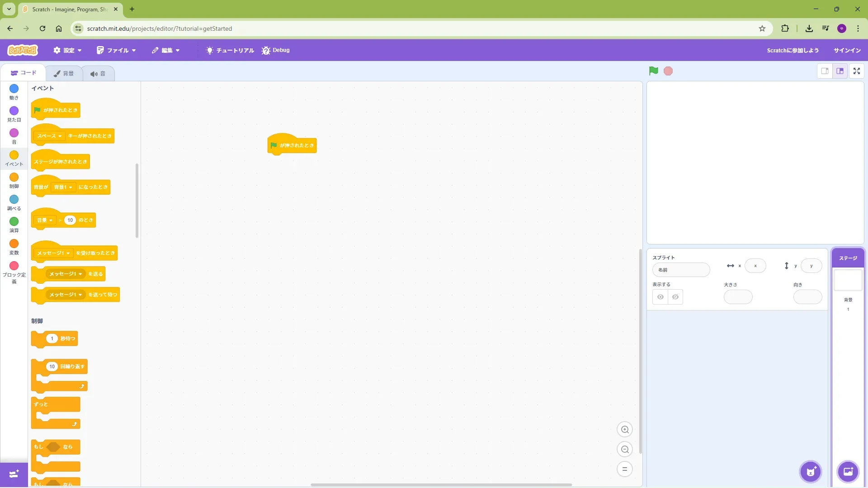Open the ファイル file menu

[x=116, y=50]
